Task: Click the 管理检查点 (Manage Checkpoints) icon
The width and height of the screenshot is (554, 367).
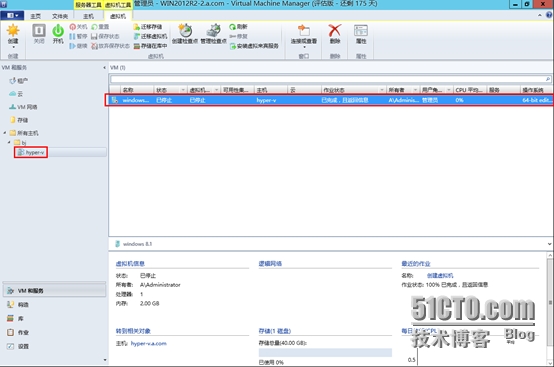Action: (213, 30)
